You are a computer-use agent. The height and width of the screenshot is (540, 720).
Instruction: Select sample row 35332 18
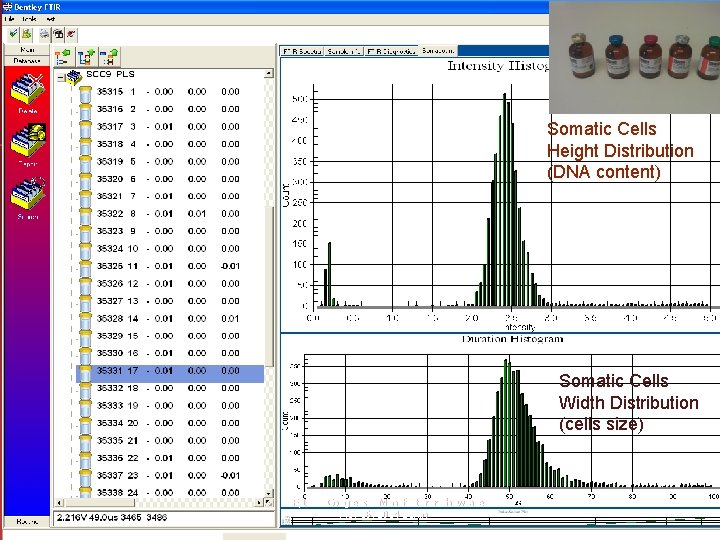pos(168,388)
